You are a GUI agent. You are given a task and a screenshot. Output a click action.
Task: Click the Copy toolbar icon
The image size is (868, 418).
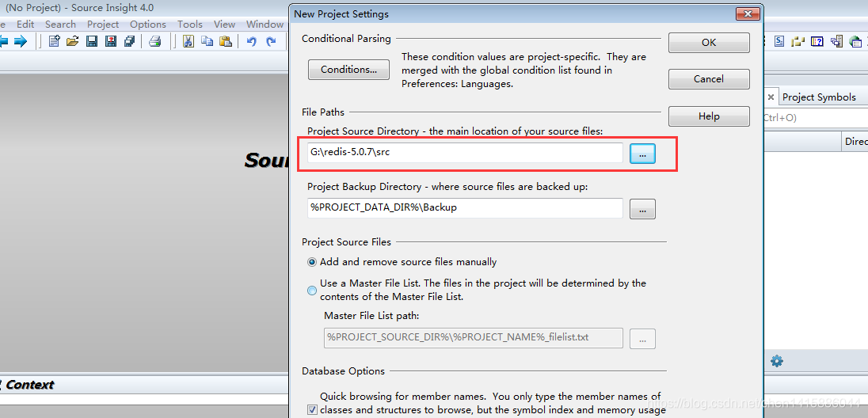207,41
